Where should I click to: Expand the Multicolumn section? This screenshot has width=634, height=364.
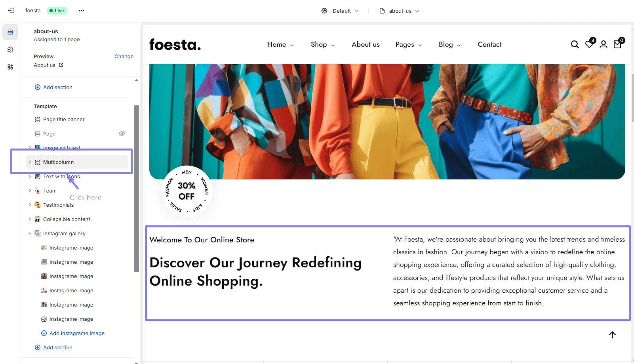(x=30, y=162)
